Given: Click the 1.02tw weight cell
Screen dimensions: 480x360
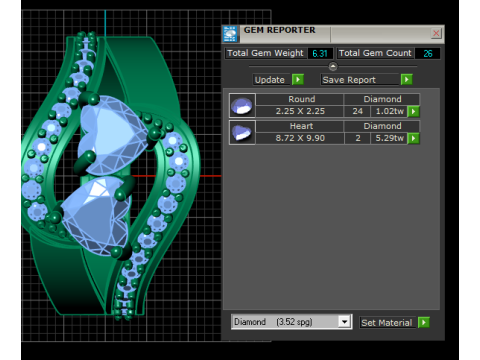Looking at the screenshot, I should [389, 111].
